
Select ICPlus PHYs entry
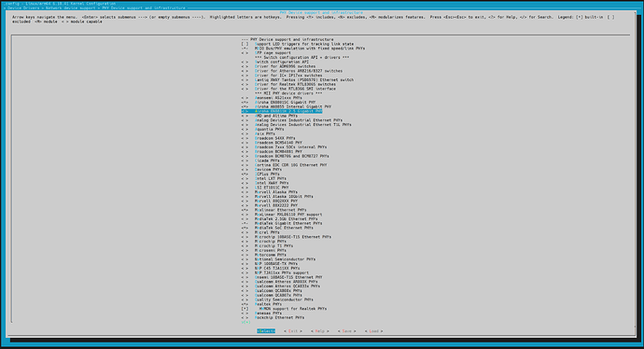[260, 174]
